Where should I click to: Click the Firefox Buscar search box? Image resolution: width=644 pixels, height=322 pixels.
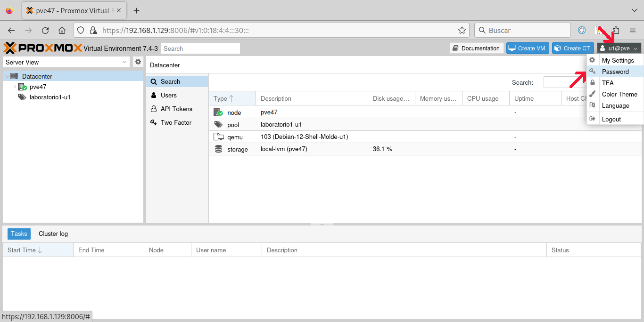click(522, 30)
